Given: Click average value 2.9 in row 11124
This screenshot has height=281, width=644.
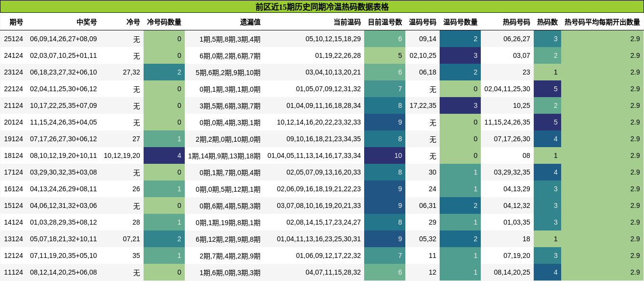Looking at the screenshot, I should coord(602,272).
